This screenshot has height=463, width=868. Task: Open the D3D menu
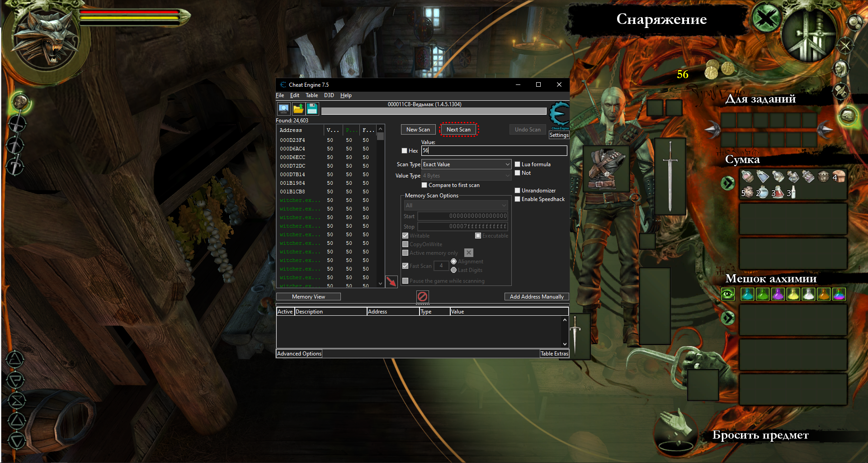(329, 95)
